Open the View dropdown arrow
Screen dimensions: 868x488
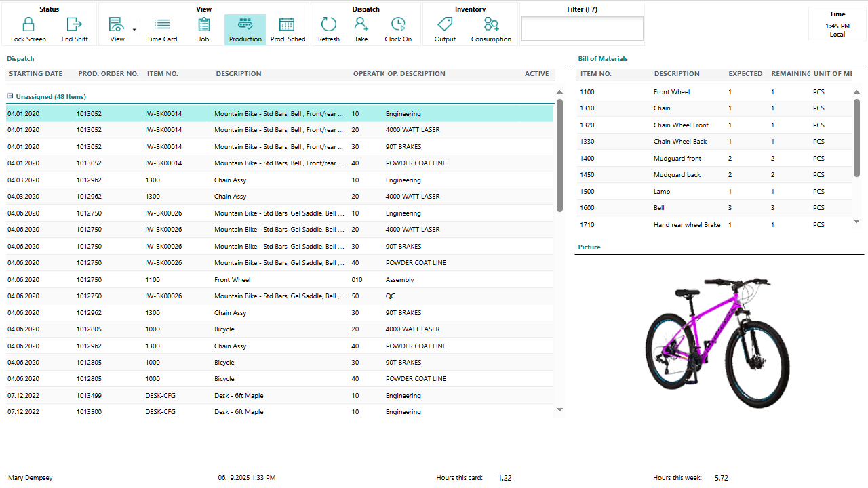click(134, 30)
